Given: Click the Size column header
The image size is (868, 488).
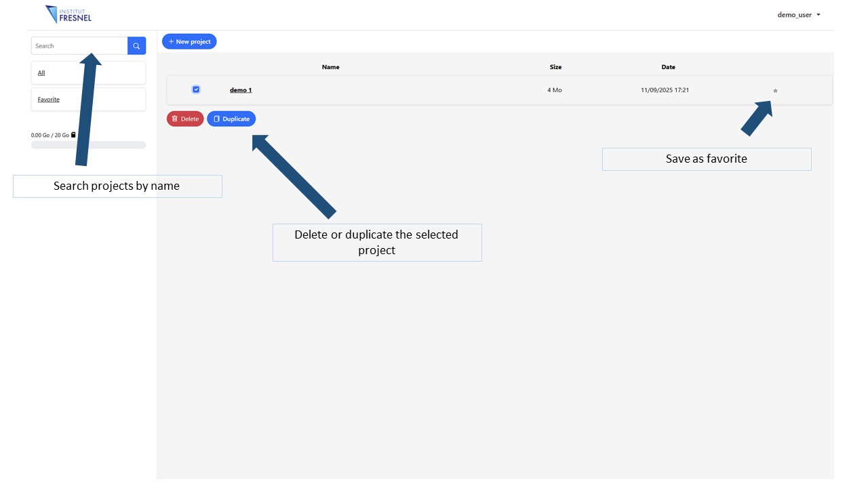Looking at the screenshot, I should 555,67.
